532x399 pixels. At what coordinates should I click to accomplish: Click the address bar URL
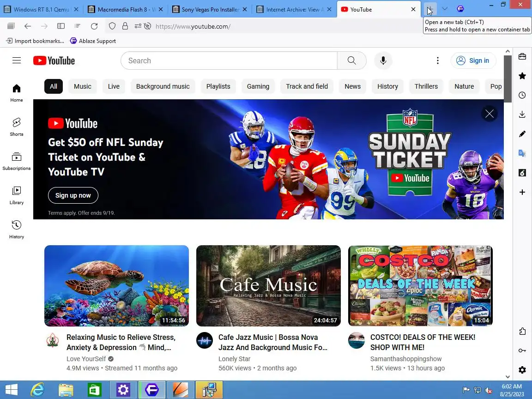click(193, 26)
